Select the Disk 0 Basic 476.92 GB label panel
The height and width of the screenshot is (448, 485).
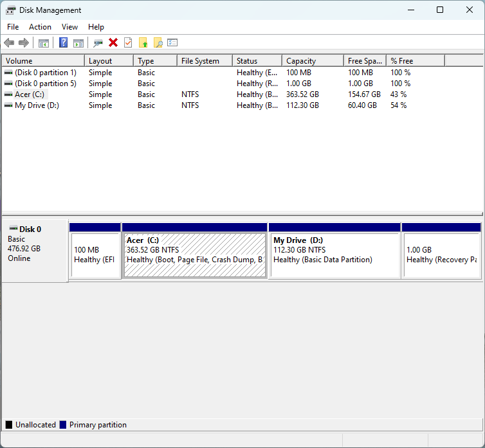point(35,251)
